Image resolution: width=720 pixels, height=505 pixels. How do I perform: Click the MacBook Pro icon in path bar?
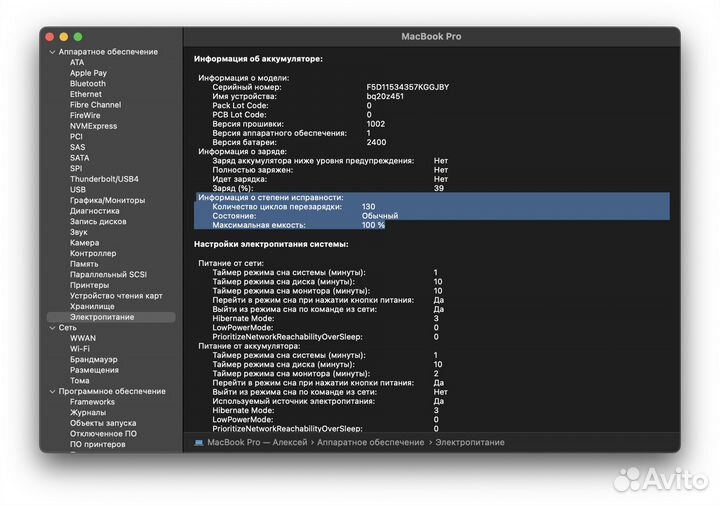(198, 442)
